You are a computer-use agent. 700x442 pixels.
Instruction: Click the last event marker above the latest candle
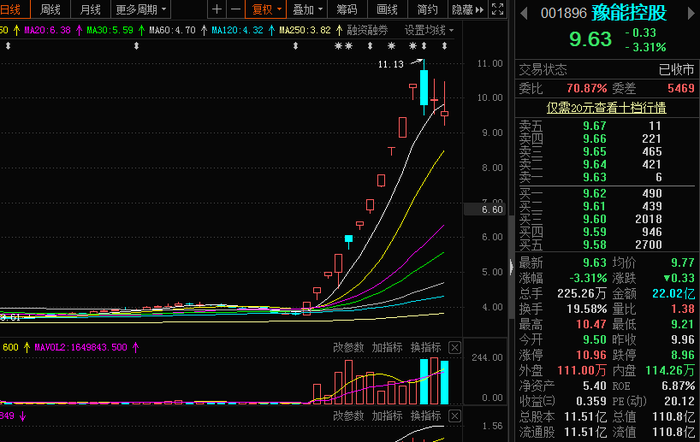pos(444,46)
